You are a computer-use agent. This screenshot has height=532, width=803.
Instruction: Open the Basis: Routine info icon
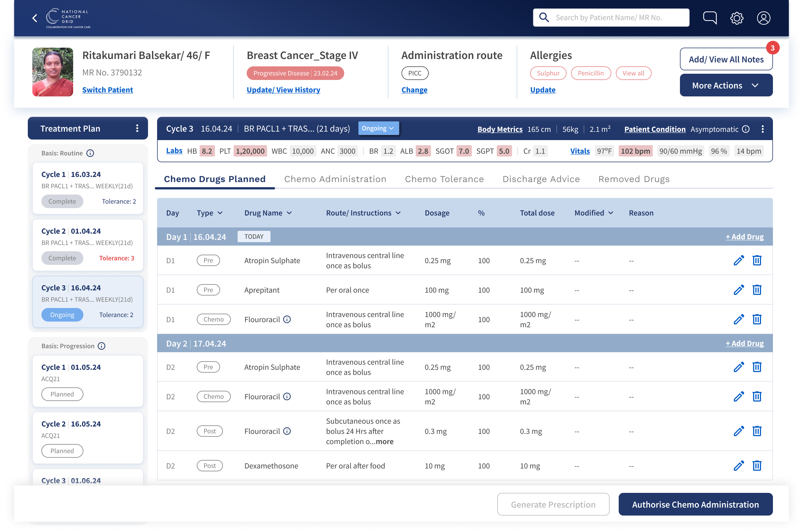click(90, 153)
